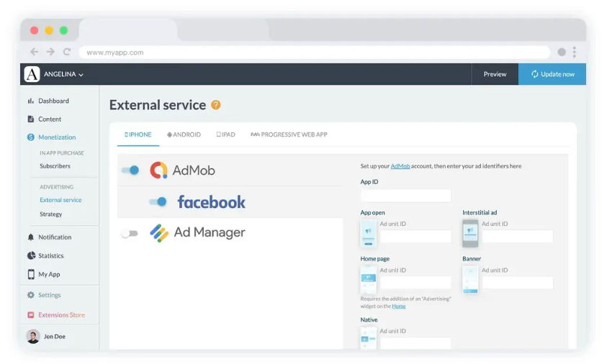Click the Update now button
602x364 pixels.
pyautogui.click(x=552, y=74)
